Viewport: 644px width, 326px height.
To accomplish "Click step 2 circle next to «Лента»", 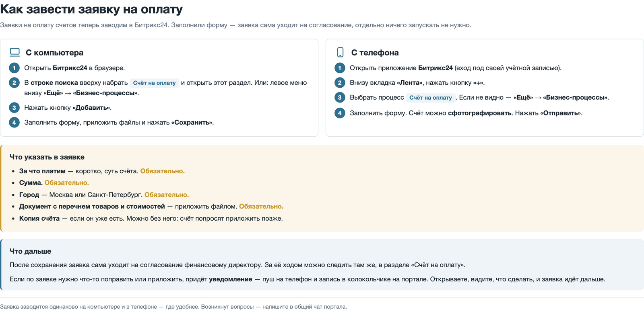I will [340, 83].
